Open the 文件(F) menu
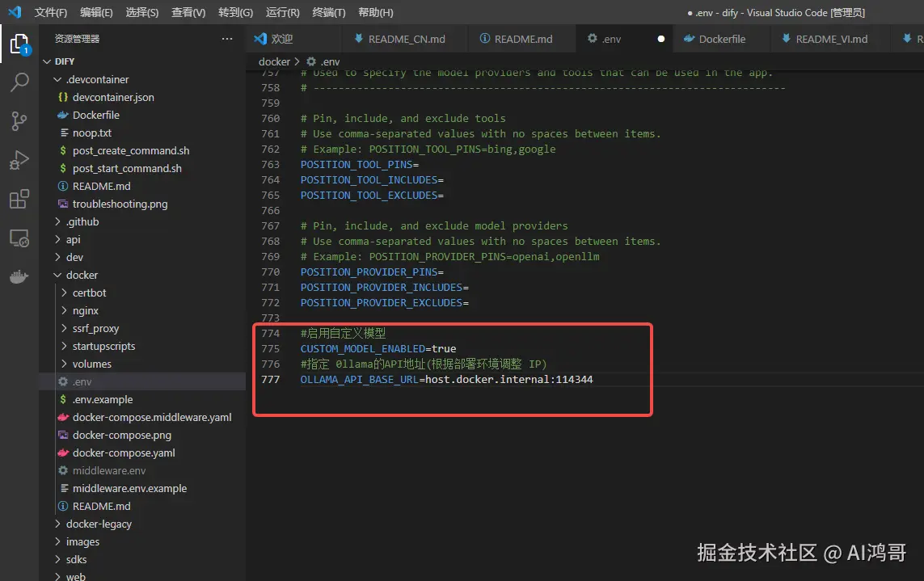Screen dimensions: 924x581 click(51, 12)
